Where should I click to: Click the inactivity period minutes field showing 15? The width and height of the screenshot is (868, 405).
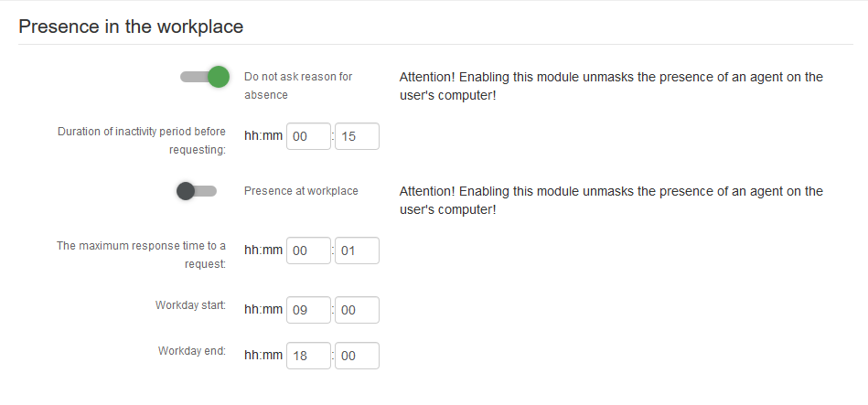357,137
